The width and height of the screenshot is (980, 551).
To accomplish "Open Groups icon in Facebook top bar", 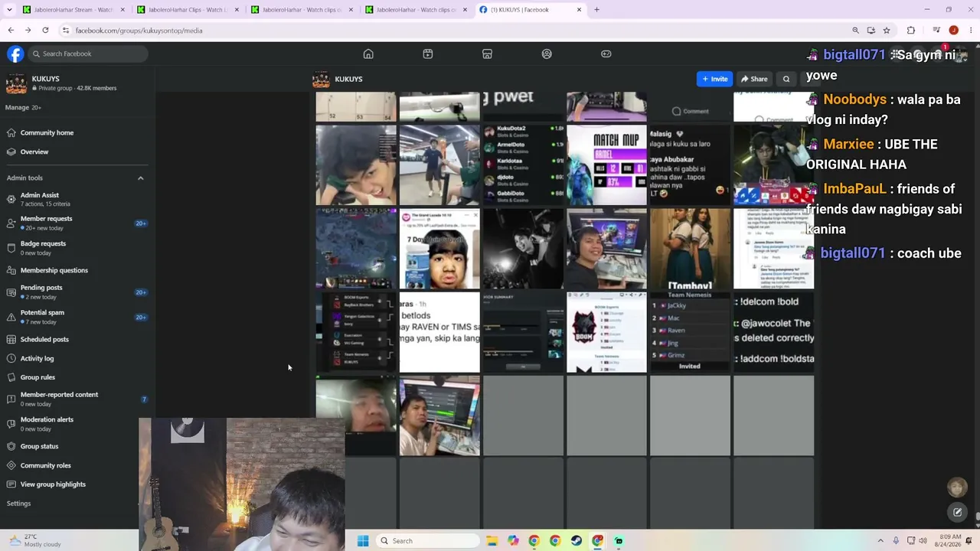I will point(547,54).
